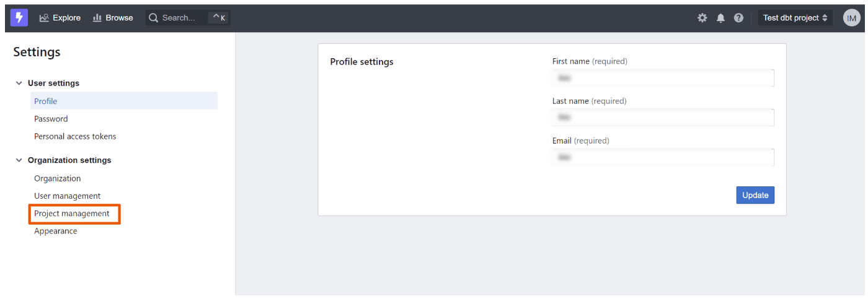Open the Test dbt project dropdown
The width and height of the screenshot is (868, 299).
795,18
